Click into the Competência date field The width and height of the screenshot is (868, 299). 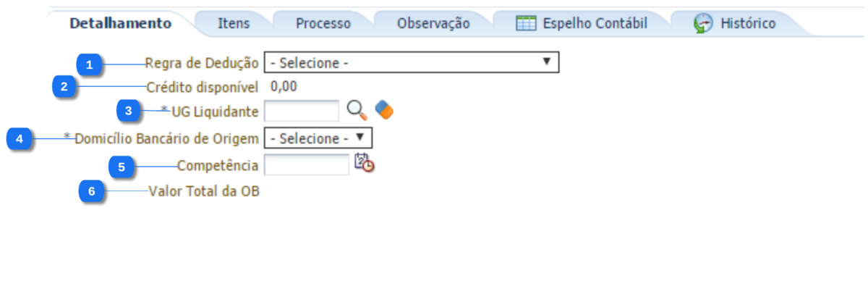pos(307,166)
